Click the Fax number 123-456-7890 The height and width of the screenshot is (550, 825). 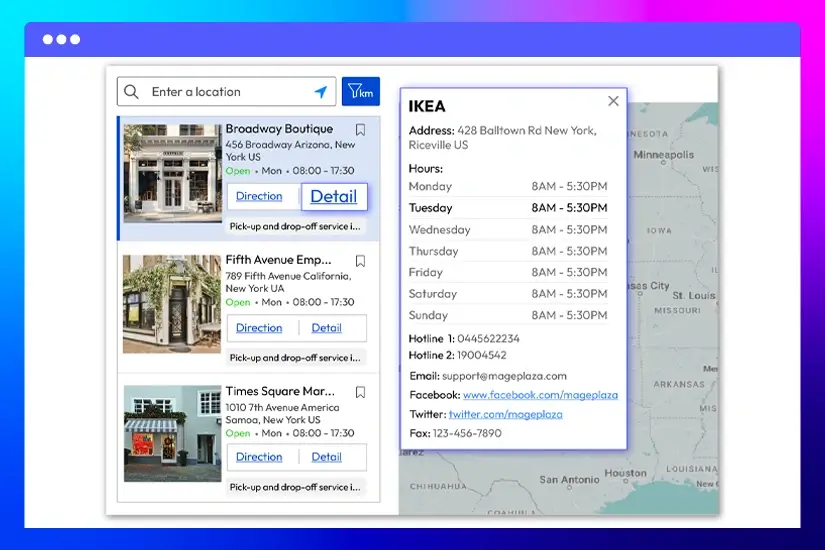click(x=467, y=433)
